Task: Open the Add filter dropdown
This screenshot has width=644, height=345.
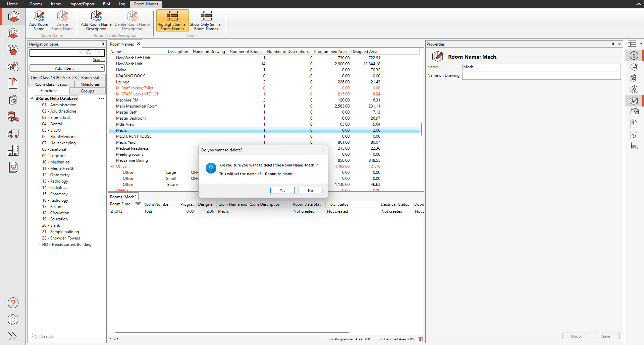Action: click(x=67, y=68)
